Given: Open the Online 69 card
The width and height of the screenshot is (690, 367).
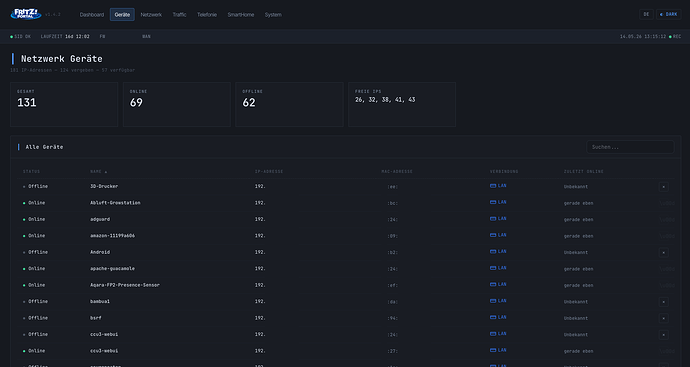Looking at the screenshot, I should tap(177, 105).
